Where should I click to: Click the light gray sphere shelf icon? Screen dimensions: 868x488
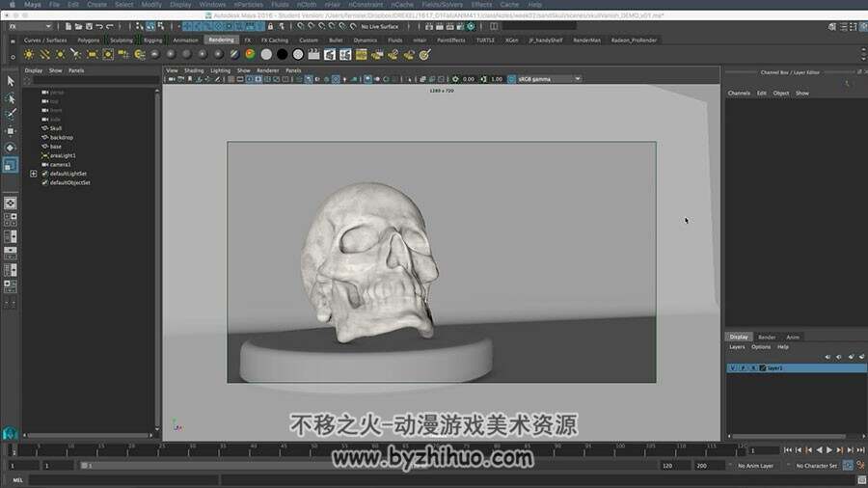266,54
